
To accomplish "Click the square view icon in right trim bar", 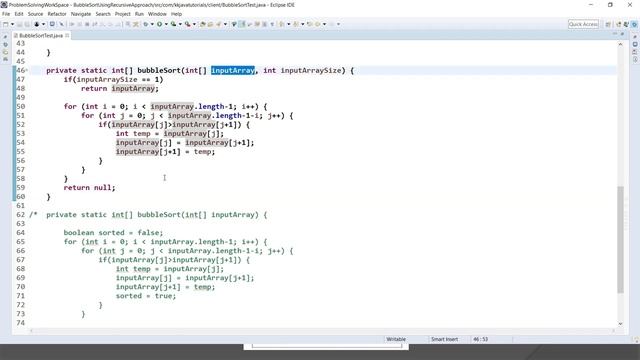I will point(635,44).
